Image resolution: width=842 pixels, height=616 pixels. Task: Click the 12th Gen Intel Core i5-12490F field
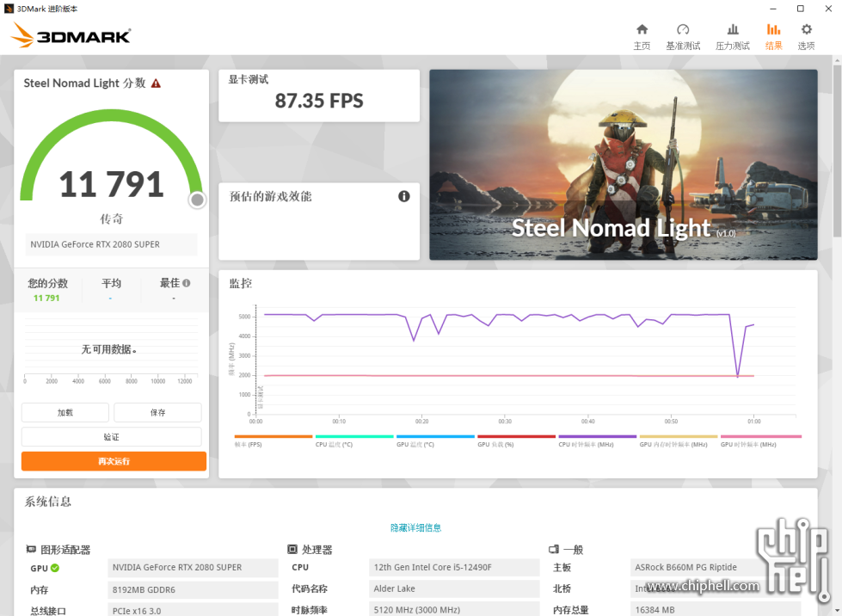454,567
